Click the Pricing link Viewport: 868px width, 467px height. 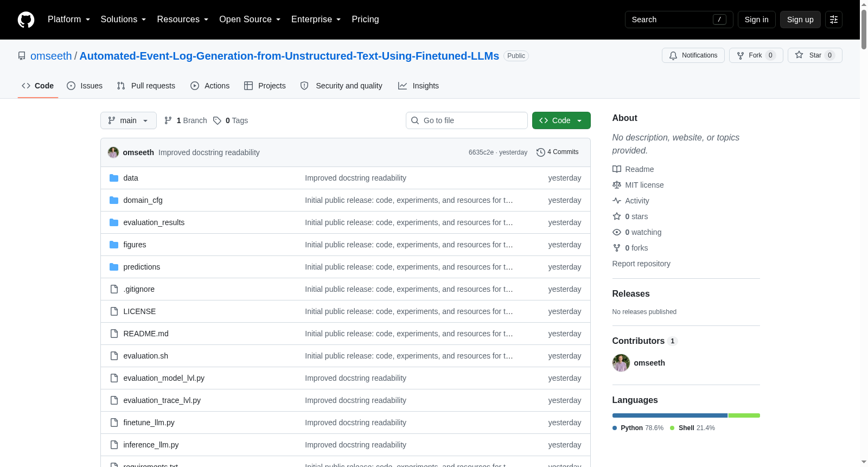[365, 20]
